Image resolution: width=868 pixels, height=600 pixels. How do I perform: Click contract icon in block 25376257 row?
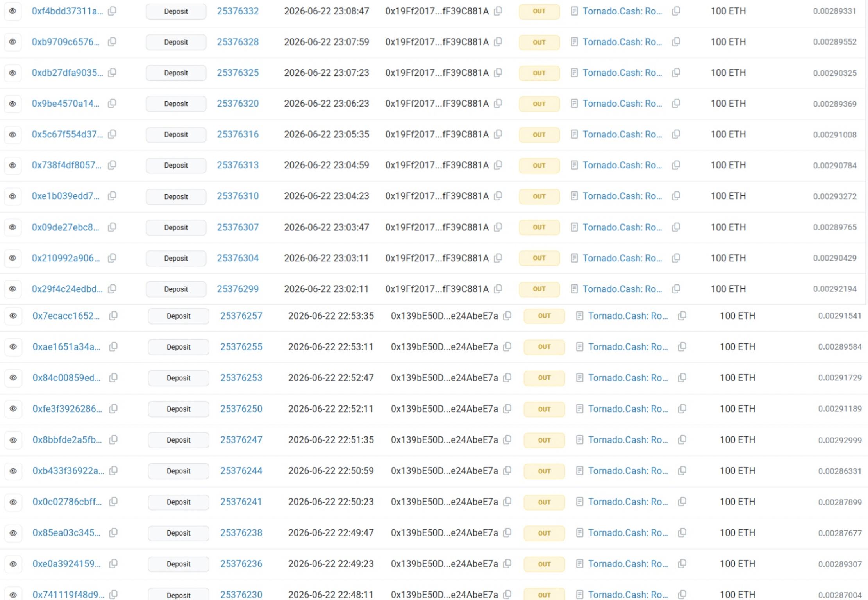[580, 316]
